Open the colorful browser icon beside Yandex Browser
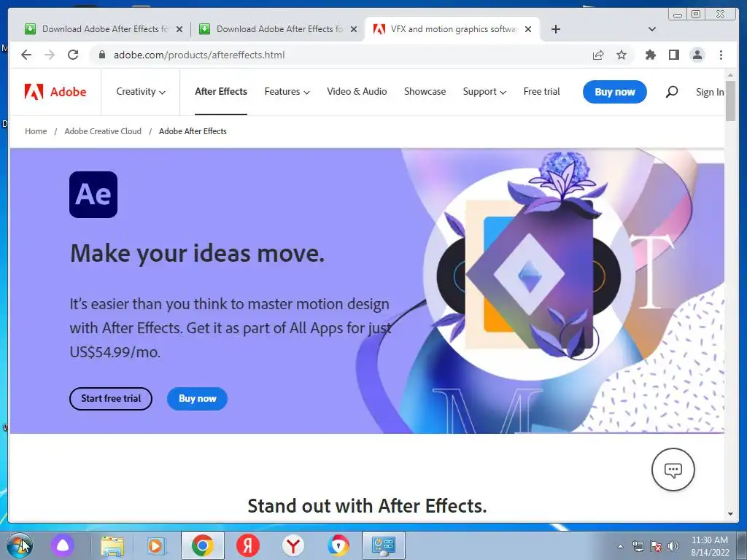 tap(338, 545)
